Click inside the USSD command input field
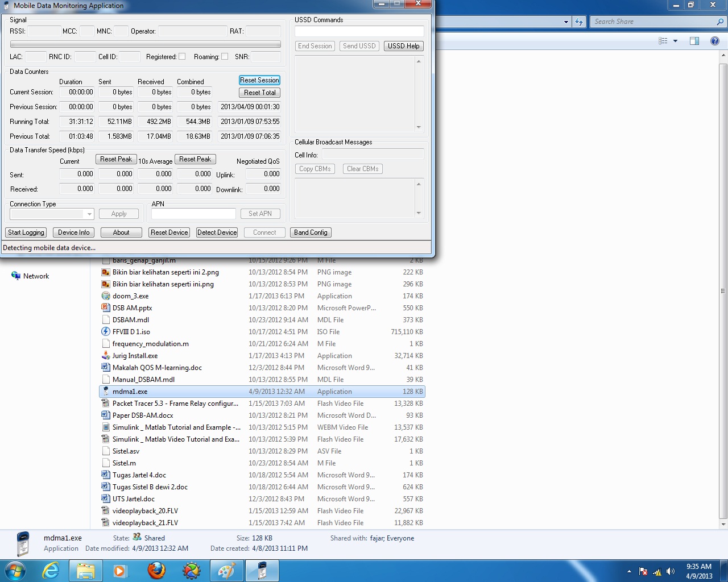This screenshot has height=582, width=728. pyautogui.click(x=358, y=31)
